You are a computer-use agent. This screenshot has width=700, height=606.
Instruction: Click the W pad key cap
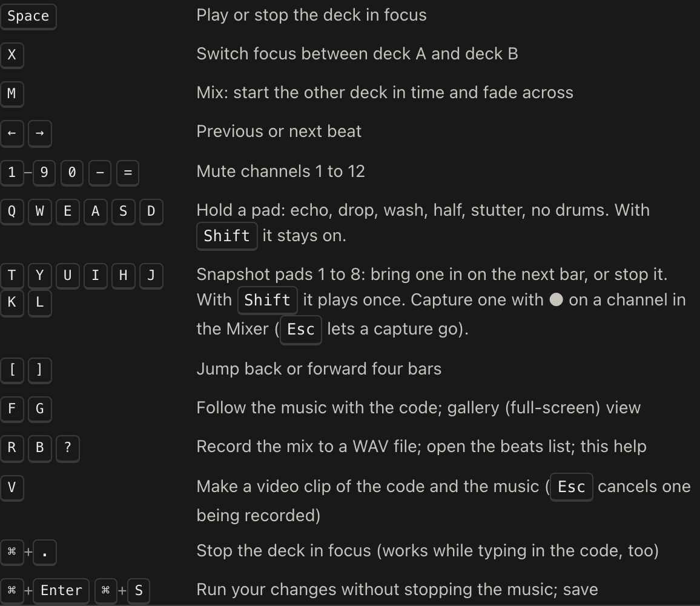40,212
